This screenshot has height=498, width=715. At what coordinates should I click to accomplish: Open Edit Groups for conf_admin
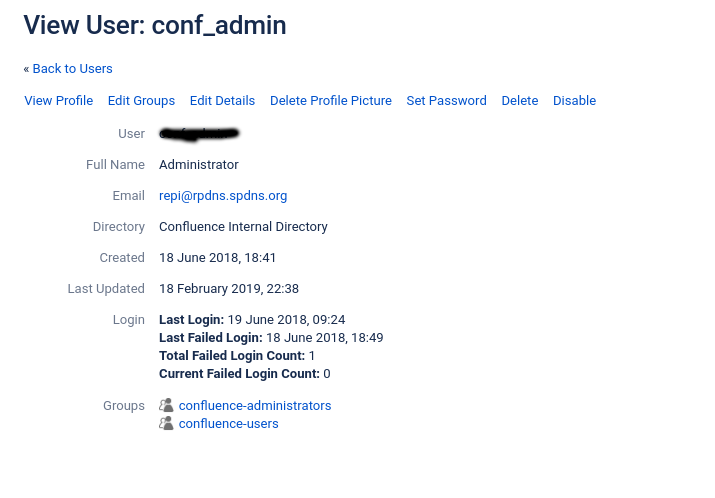[141, 100]
